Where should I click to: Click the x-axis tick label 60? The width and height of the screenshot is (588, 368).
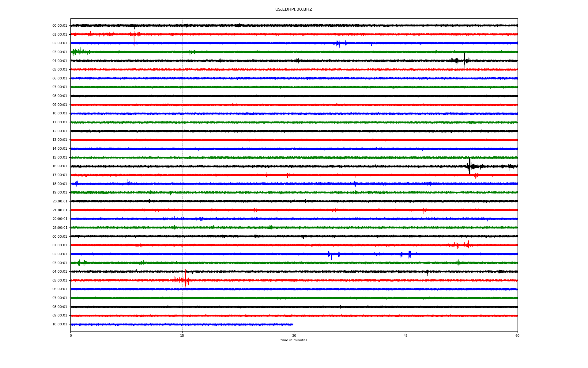click(x=517, y=335)
